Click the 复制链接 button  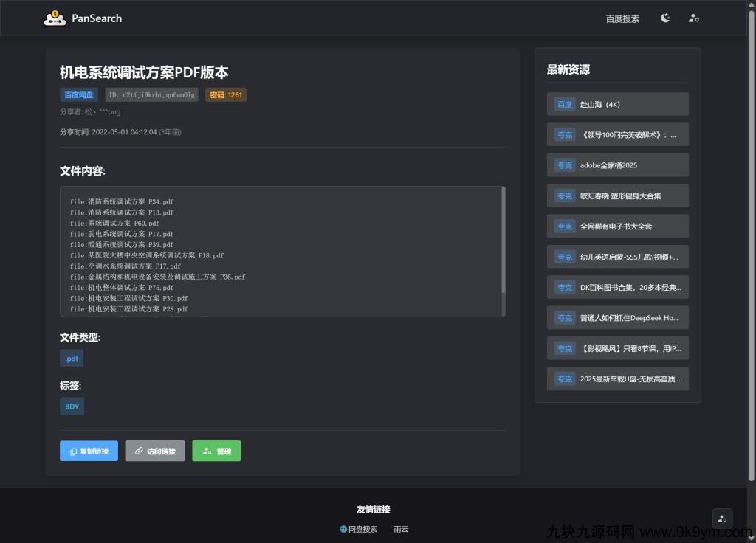click(89, 451)
